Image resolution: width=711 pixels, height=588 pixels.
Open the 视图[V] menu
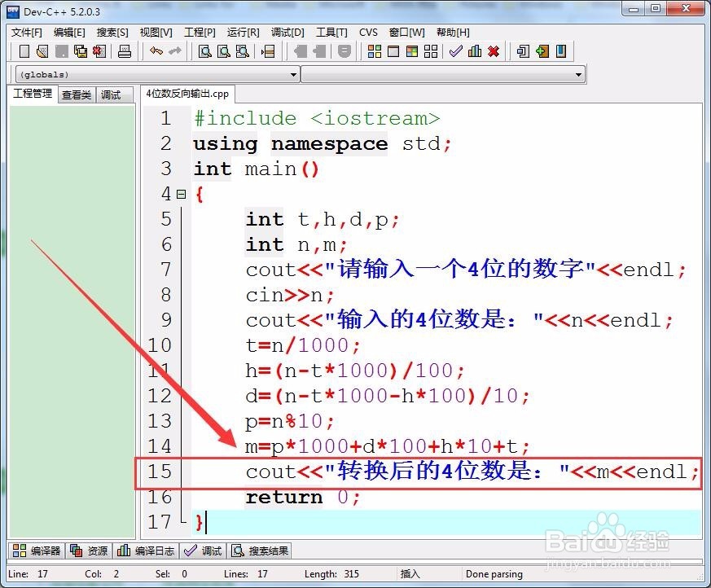tap(156, 33)
